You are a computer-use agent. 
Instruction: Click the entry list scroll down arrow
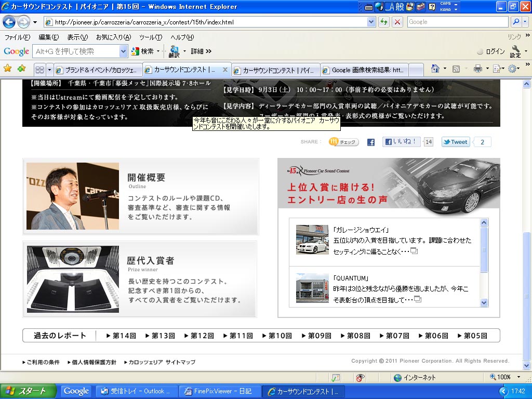tap(484, 302)
